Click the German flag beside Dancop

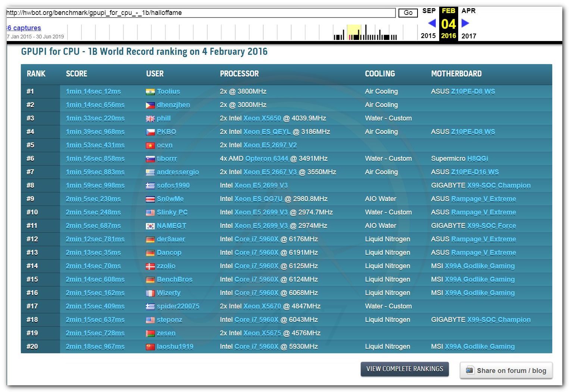150,253
